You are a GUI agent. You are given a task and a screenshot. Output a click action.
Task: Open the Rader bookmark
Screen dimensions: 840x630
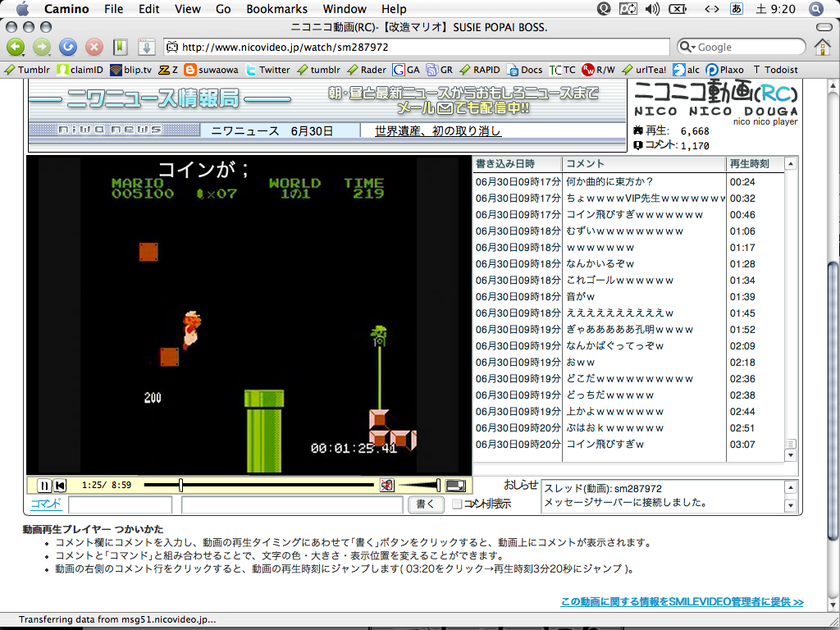[x=367, y=70]
